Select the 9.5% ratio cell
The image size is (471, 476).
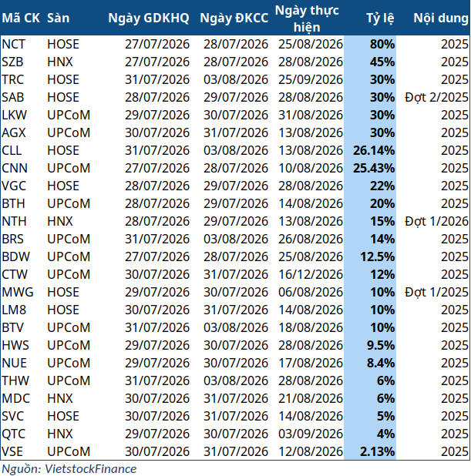[x=381, y=345]
